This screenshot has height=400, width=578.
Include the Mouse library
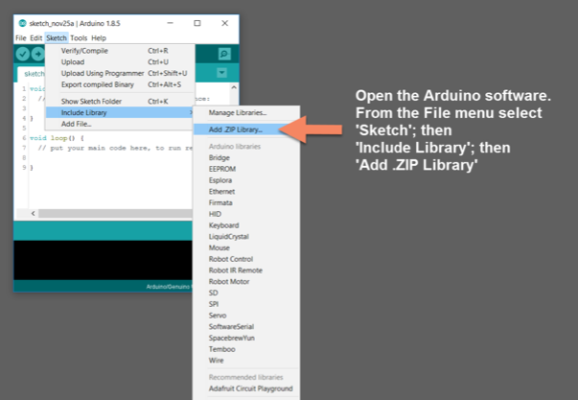tap(246, 248)
